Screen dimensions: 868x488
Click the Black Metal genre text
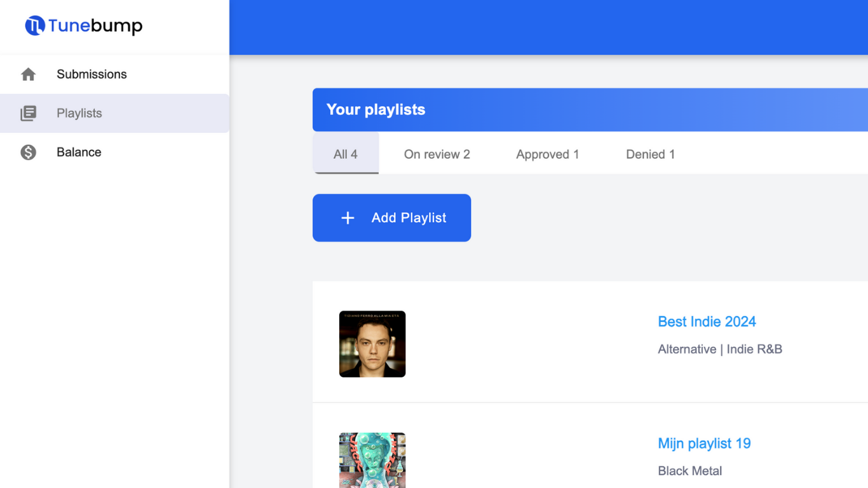[690, 471]
